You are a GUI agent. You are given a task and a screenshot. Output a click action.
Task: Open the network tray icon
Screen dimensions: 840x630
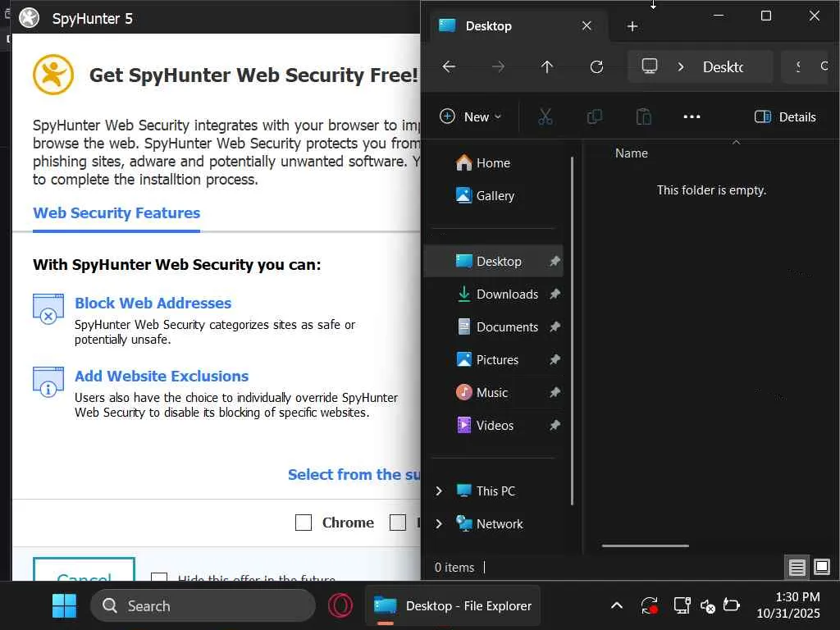click(682, 606)
